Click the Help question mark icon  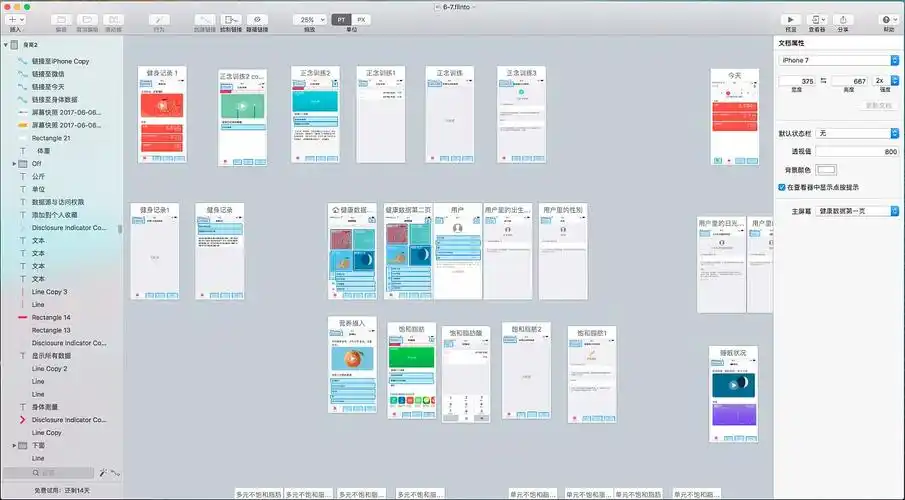click(887, 19)
